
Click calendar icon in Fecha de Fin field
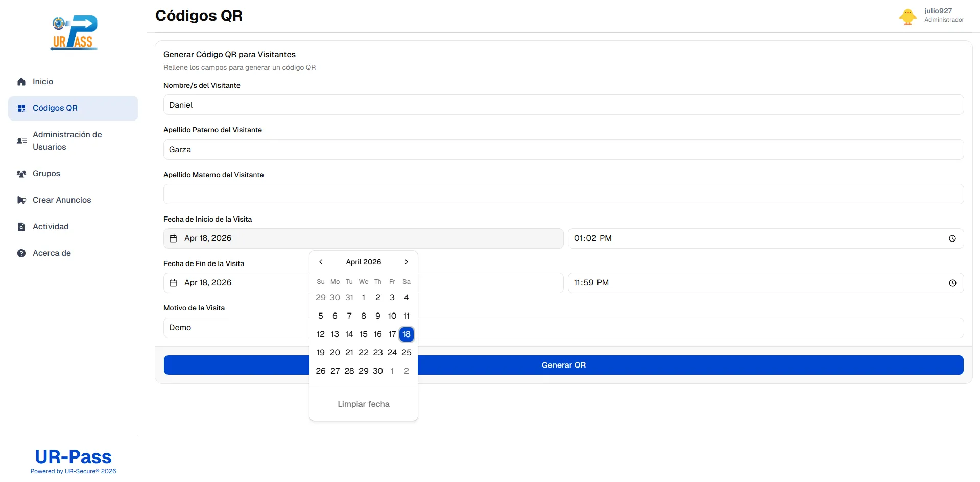[x=173, y=283]
